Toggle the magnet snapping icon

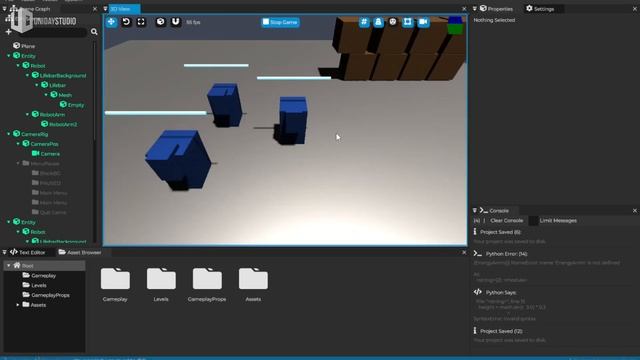[176, 22]
